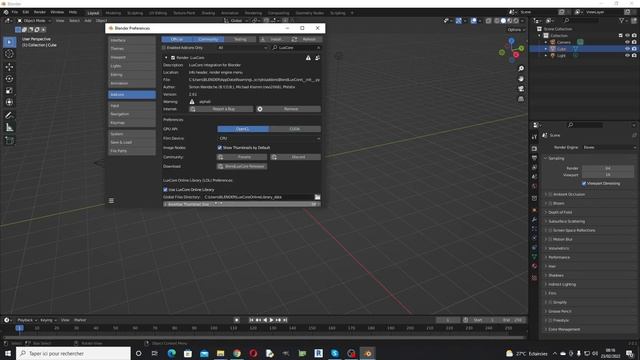This screenshot has height=360, width=640.
Task: Click the viewport zoom magnifier icon
Action: [521, 69]
